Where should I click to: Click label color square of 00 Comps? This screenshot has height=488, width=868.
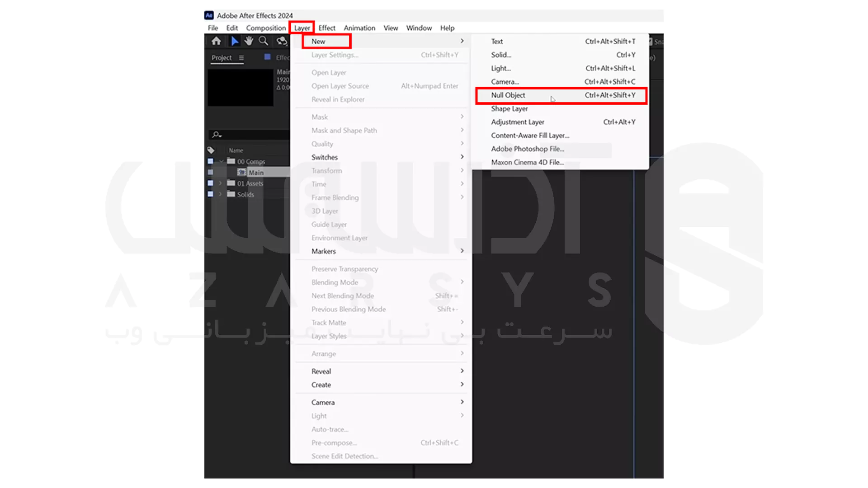[x=210, y=161]
